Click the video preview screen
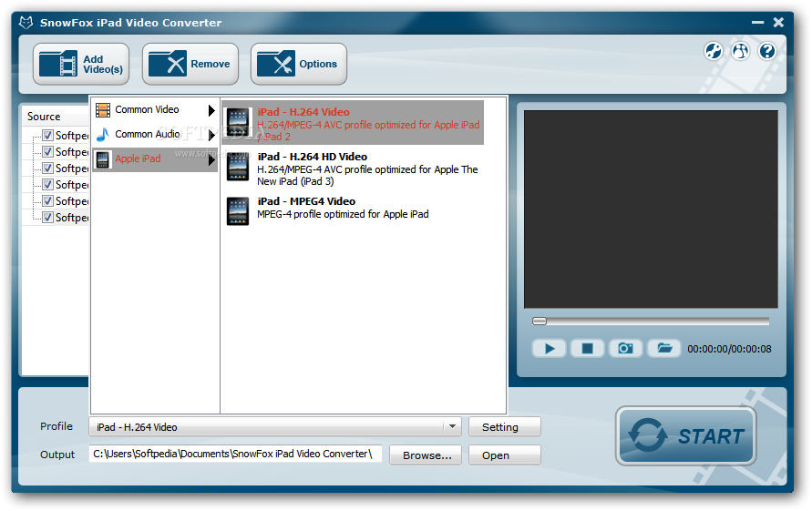Screen dimensions: 812x511 pyautogui.click(x=651, y=210)
